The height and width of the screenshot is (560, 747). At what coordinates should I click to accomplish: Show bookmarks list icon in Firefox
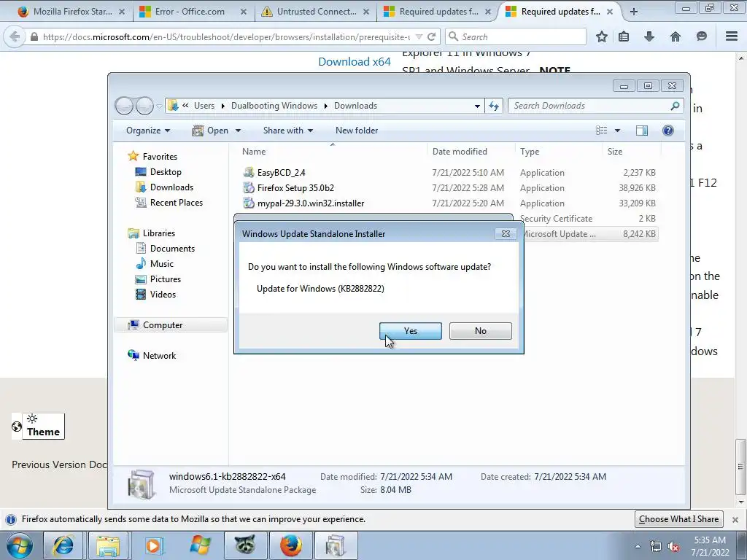coord(624,36)
